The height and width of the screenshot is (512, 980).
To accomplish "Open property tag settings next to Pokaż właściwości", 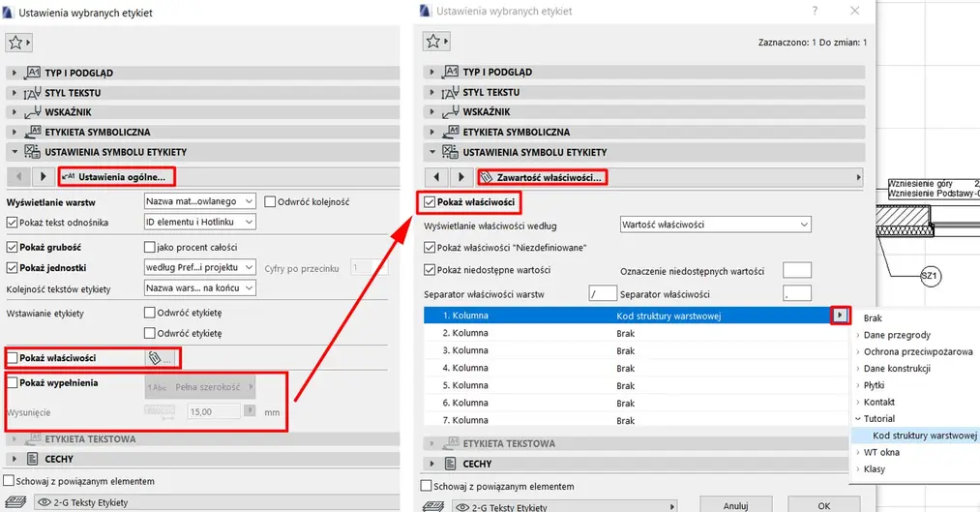I will pyautogui.click(x=160, y=358).
